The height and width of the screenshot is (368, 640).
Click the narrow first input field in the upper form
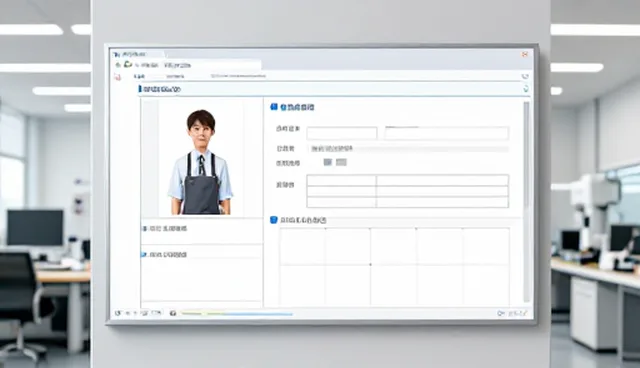(342, 133)
